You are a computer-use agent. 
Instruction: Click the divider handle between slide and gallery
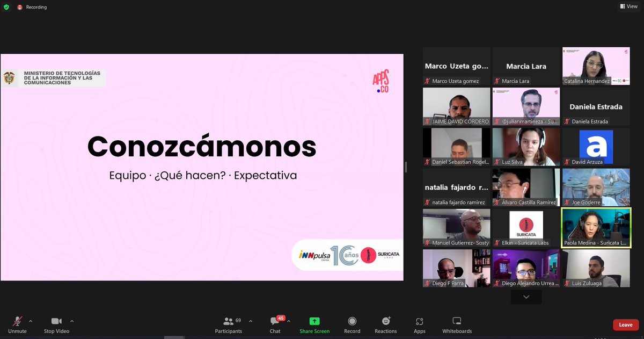(406, 167)
